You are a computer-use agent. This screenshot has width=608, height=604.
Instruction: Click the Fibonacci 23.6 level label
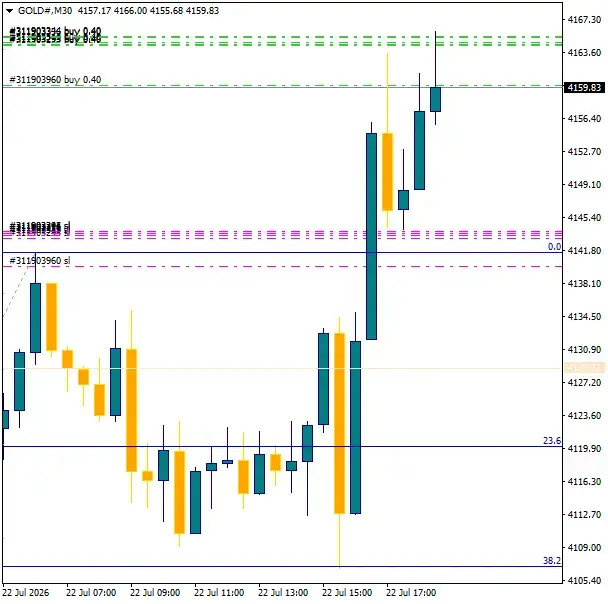tap(552, 441)
